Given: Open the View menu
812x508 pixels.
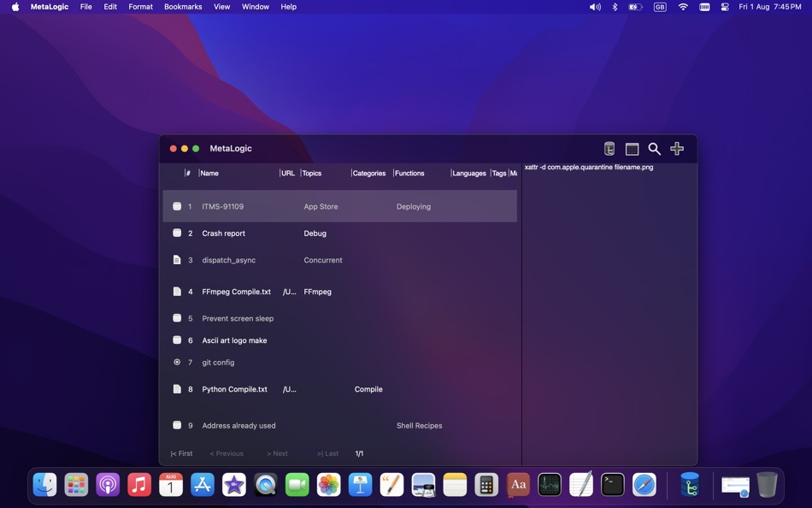Looking at the screenshot, I should 221,7.
